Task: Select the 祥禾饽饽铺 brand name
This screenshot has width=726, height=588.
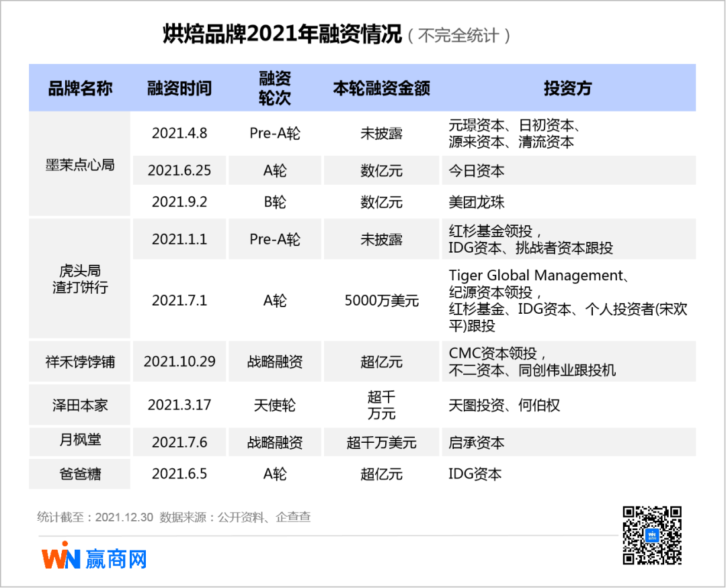Action: pyautogui.click(x=80, y=362)
